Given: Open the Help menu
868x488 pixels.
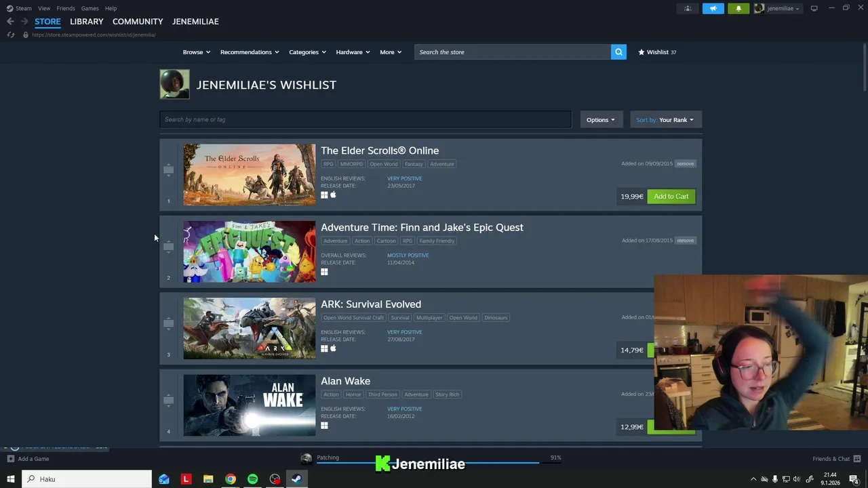Looking at the screenshot, I should coord(111,8).
